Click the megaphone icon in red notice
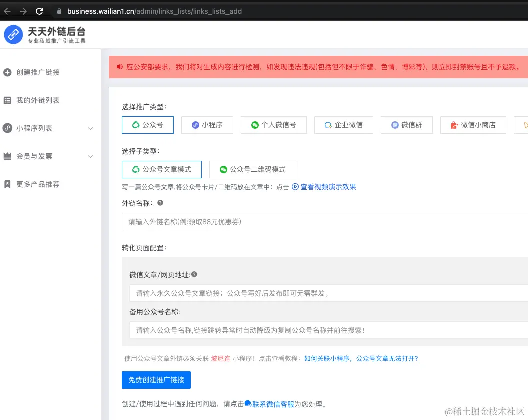 click(x=120, y=67)
